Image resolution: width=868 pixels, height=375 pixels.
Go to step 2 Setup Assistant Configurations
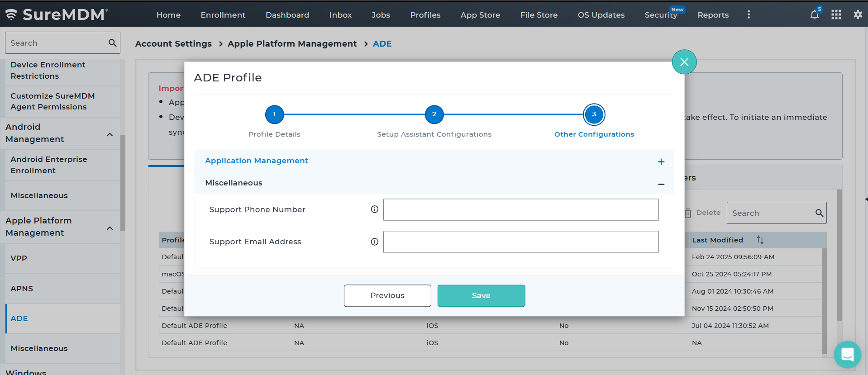[434, 114]
